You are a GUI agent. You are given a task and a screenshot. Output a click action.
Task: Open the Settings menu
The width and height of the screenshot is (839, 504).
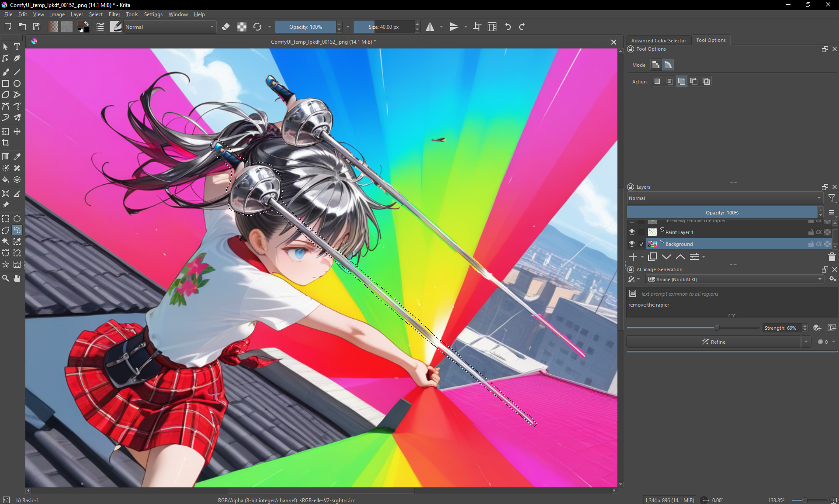click(x=153, y=14)
